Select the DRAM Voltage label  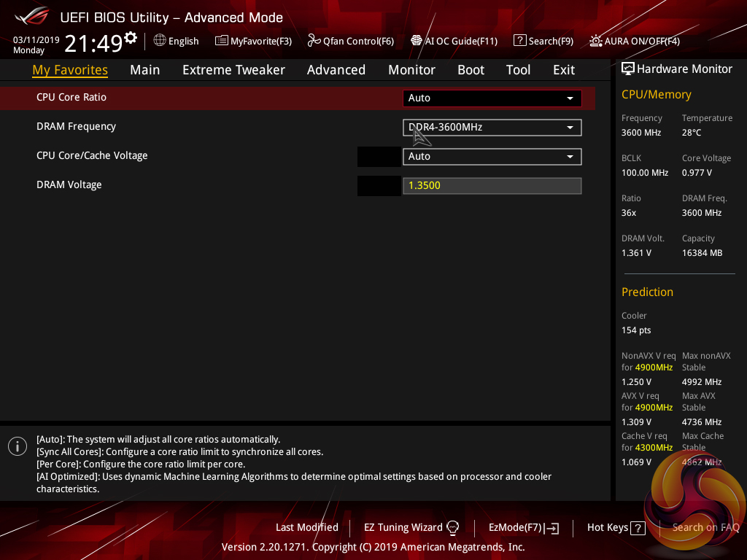[x=69, y=184]
